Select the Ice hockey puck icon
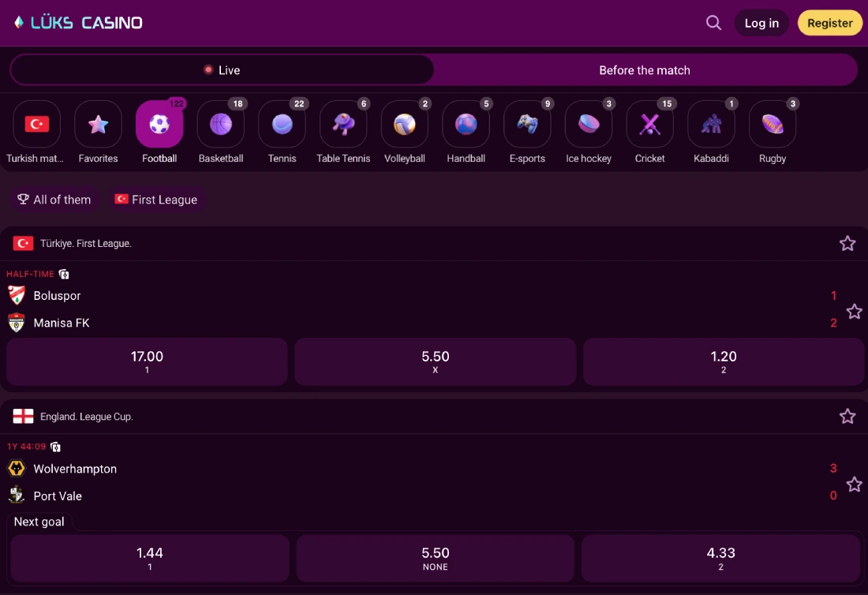868x595 pixels. tap(589, 124)
